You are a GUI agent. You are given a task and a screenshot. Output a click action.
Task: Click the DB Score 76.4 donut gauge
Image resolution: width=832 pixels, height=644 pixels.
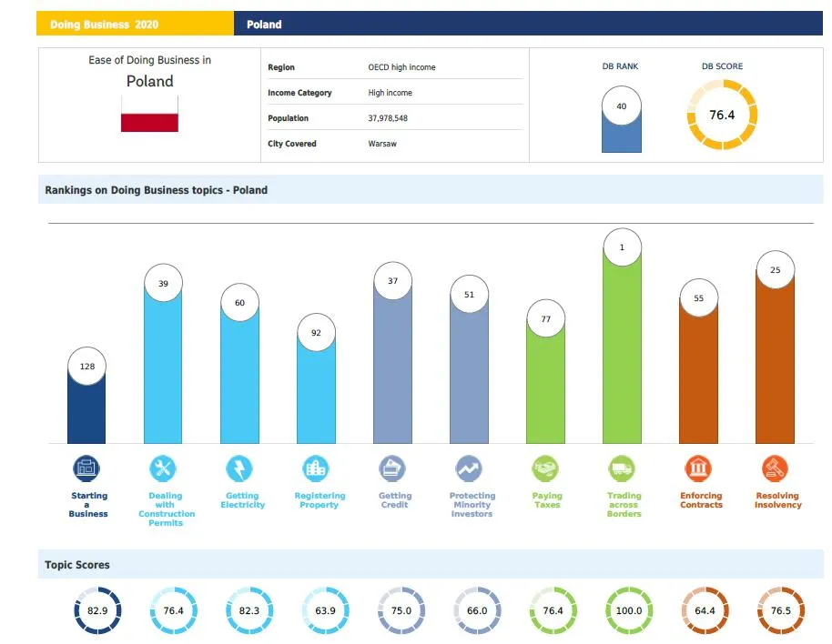pos(721,116)
